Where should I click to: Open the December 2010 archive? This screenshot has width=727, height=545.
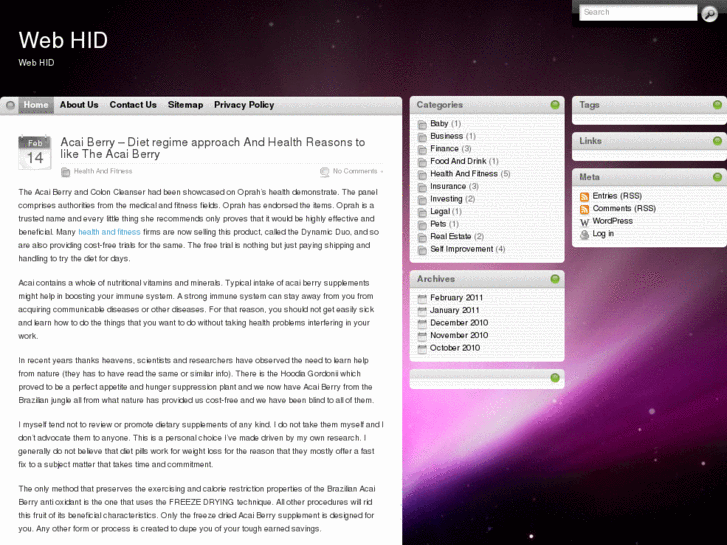(x=459, y=322)
